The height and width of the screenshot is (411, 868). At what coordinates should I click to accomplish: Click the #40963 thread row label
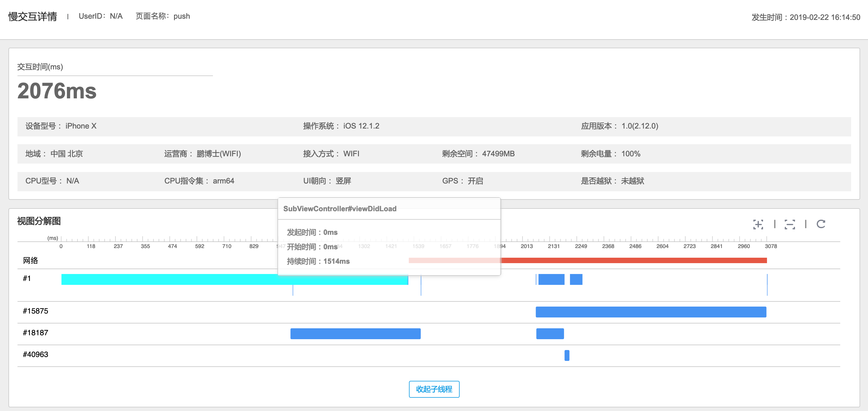[35, 354]
